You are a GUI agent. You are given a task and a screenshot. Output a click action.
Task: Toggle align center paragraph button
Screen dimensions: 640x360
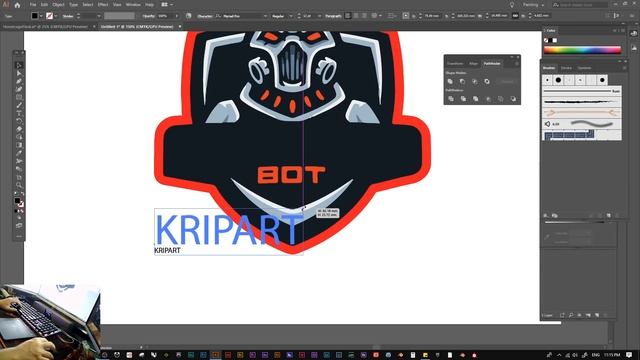coord(356,16)
